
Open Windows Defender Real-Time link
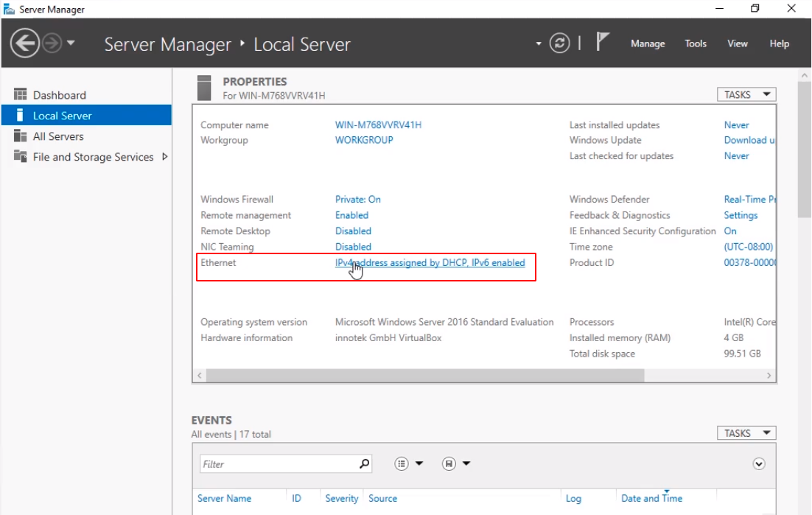(749, 199)
